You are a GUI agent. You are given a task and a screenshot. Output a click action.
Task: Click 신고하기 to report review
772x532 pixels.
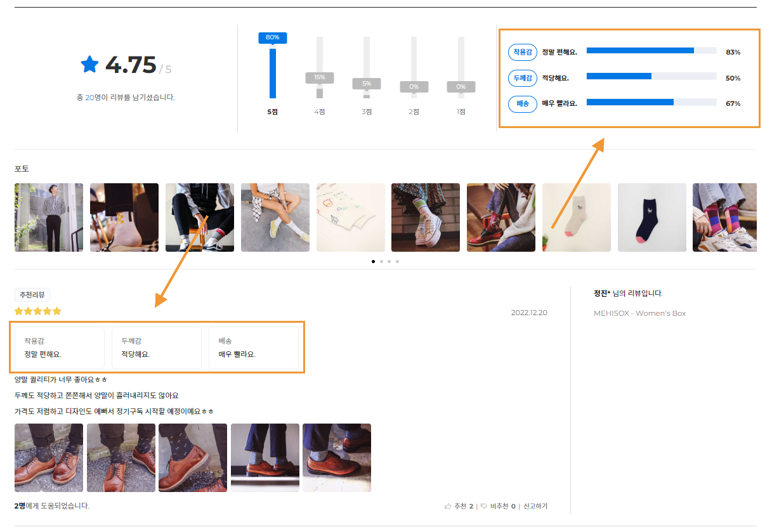click(535, 506)
